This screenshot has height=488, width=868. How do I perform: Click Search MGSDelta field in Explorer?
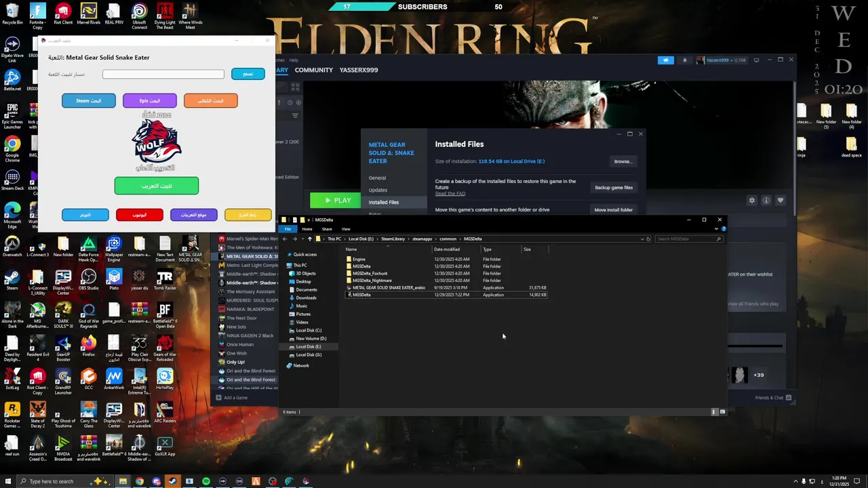pyautogui.click(x=688, y=239)
